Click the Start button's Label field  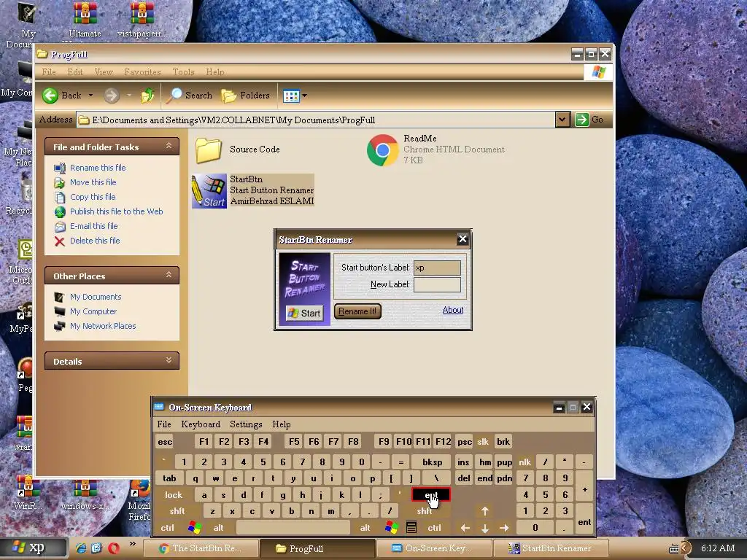[437, 268]
